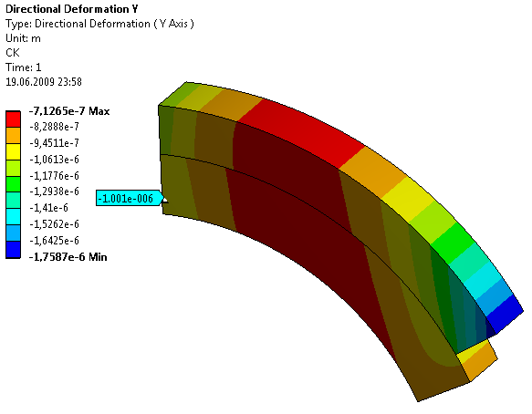This screenshot has width=532, height=414.
Task: Click the Directional Deformation Y title
Action: (x=72, y=9)
